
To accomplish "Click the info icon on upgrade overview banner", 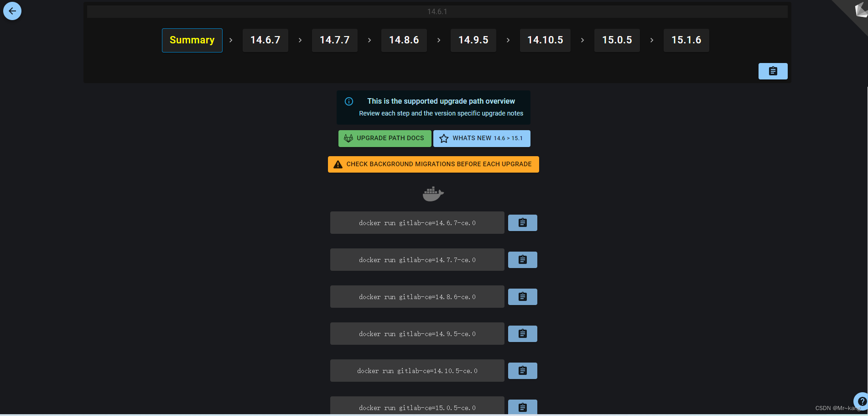I will 348,101.
